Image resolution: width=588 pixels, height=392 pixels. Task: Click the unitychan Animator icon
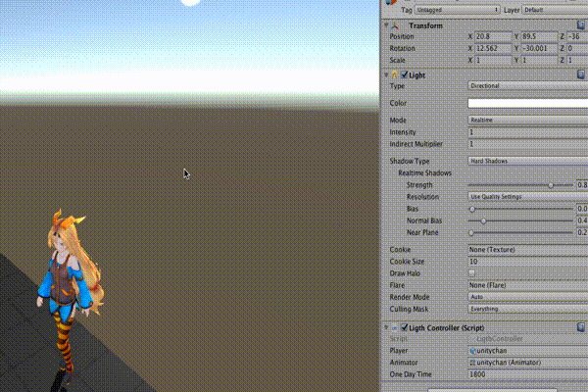pyautogui.click(x=472, y=363)
